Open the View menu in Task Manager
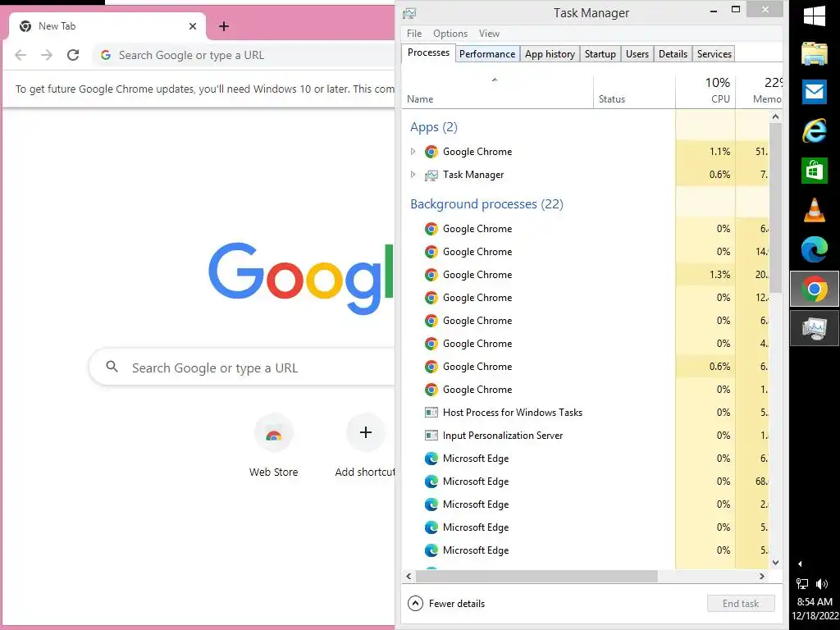Image resolution: width=840 pixels, height=630 pixels. (x=489, y=34)
